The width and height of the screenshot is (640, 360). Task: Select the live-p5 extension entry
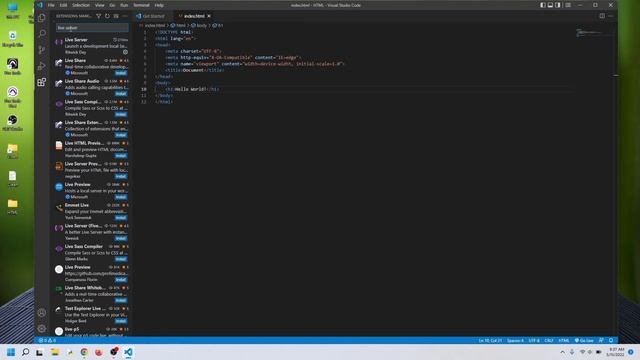pos(92,332)
